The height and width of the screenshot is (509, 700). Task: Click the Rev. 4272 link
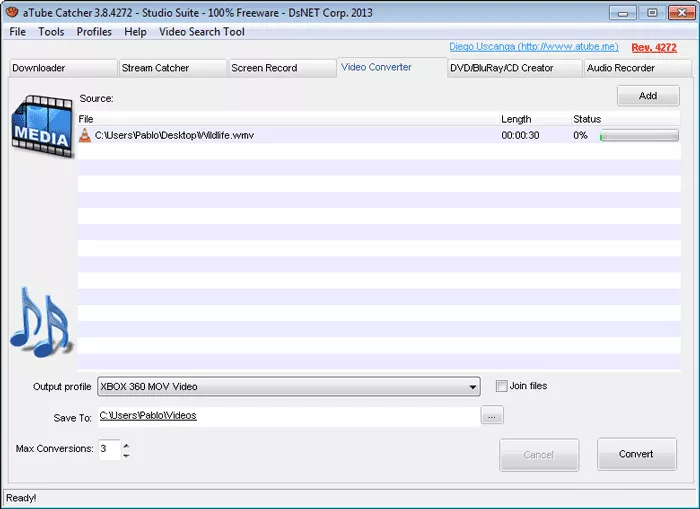point(654,47)
